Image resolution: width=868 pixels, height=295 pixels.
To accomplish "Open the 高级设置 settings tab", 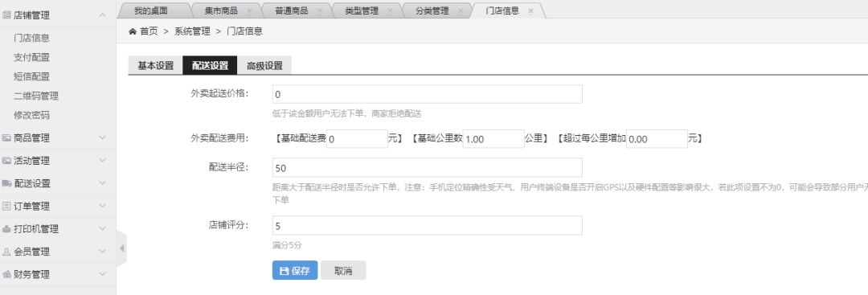I will pyautogui.click(x=264, y=65).
